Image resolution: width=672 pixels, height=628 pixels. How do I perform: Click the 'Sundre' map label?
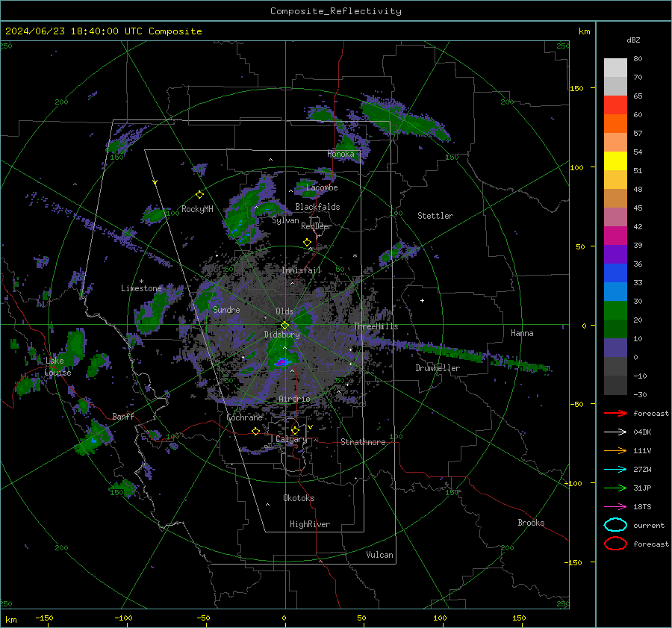coord(226,310)
